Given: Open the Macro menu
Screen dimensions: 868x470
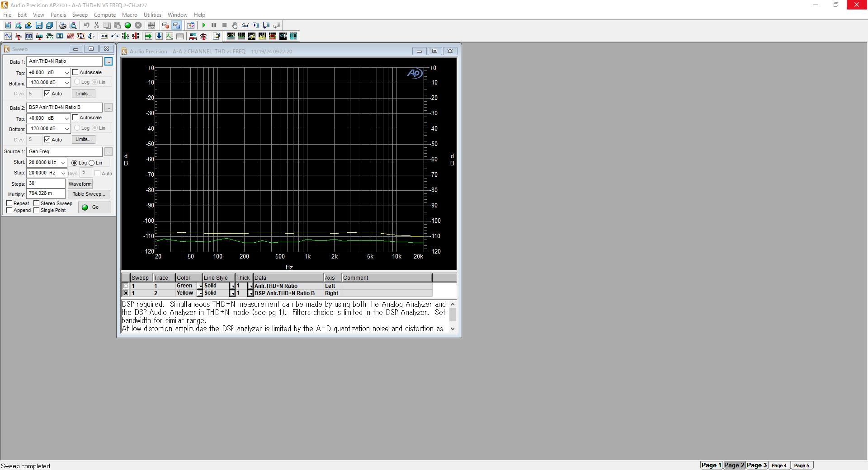Looking at the screenshot, I should pyautogui.click(x=130, y=15).
